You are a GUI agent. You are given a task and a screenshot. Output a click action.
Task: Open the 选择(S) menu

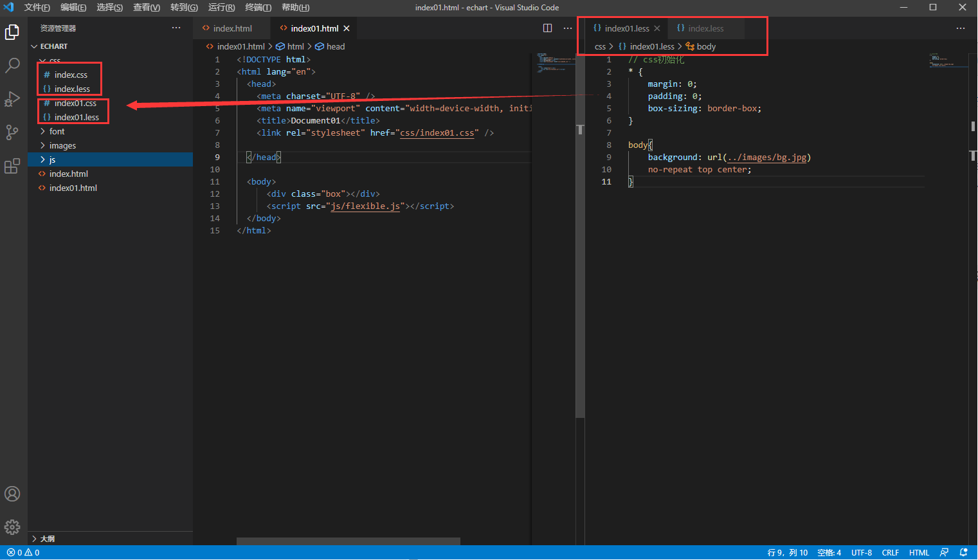109,7
